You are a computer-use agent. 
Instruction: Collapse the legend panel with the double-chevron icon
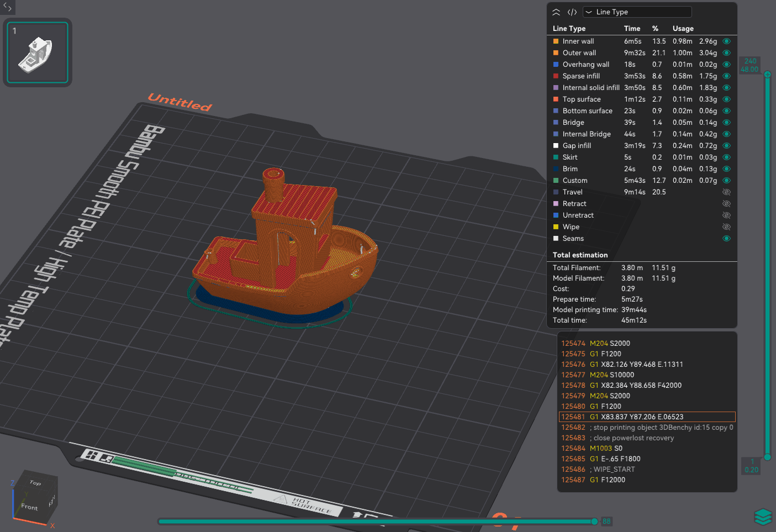pos(556,12)
